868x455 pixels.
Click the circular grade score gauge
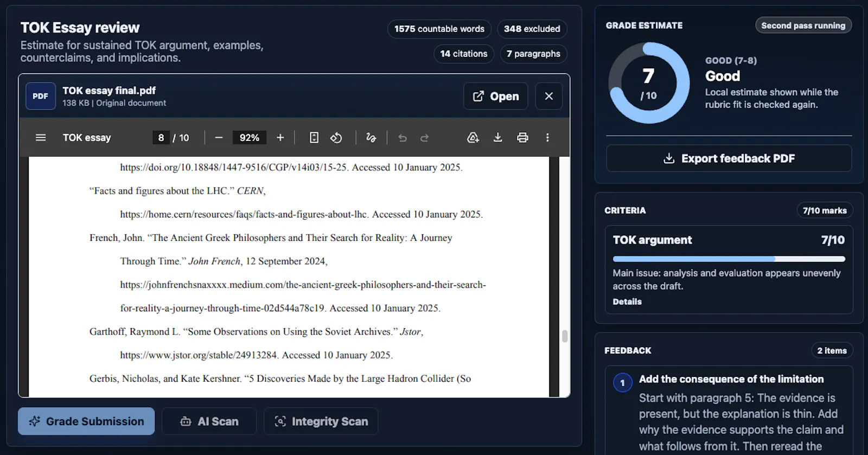click(649, 84)
